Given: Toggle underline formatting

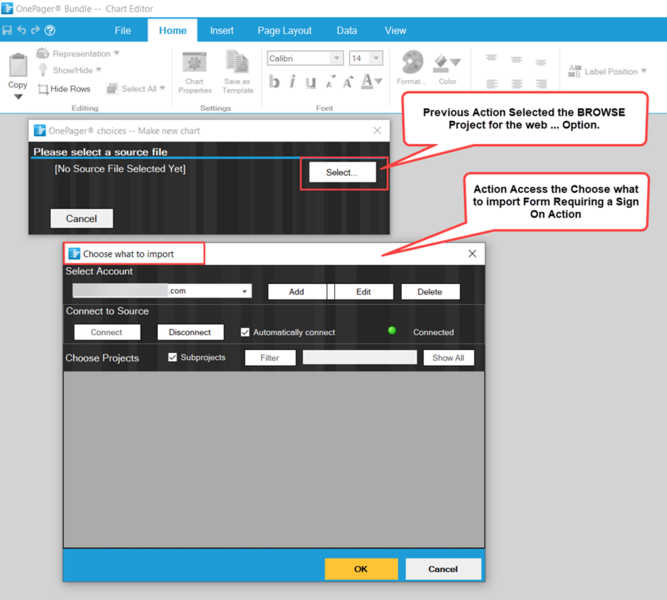Looking at the screenshot, I should coord(311,82).
